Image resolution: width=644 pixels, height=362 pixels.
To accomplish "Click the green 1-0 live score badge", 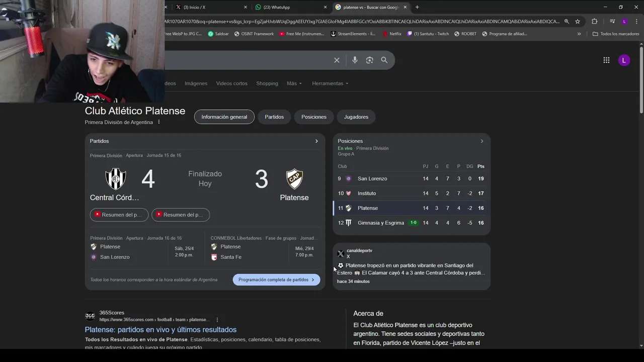I will click(x=413, y=223).
